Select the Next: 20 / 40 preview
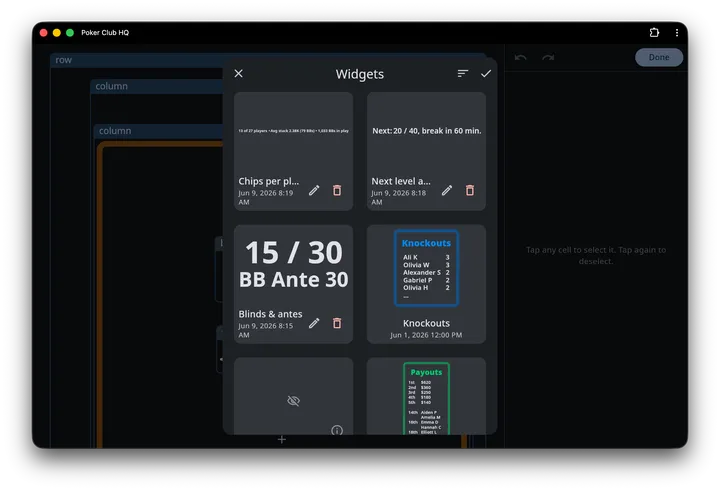The width and height of the screenshot is (720, 491). tap(427, 131)
